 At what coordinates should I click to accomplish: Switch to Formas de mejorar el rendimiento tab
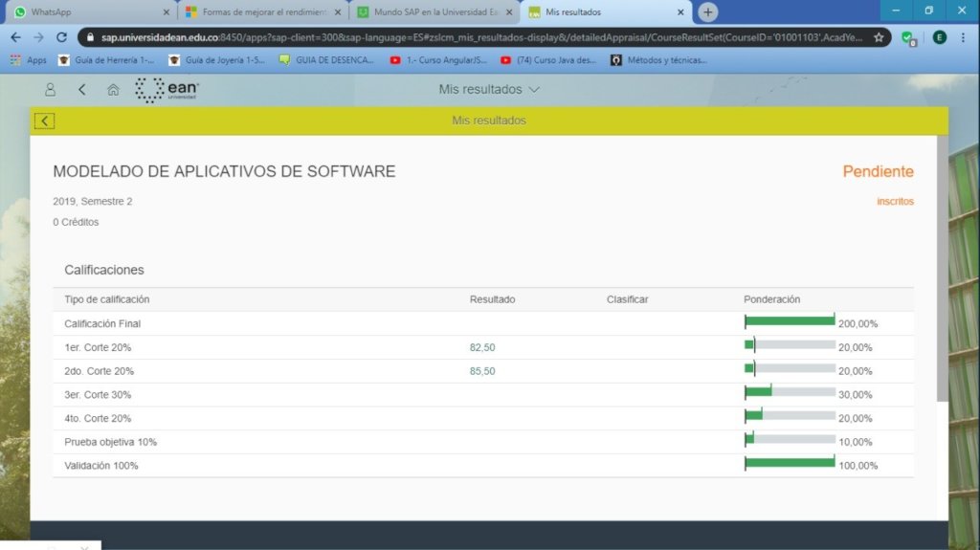[x=264, y=11]
